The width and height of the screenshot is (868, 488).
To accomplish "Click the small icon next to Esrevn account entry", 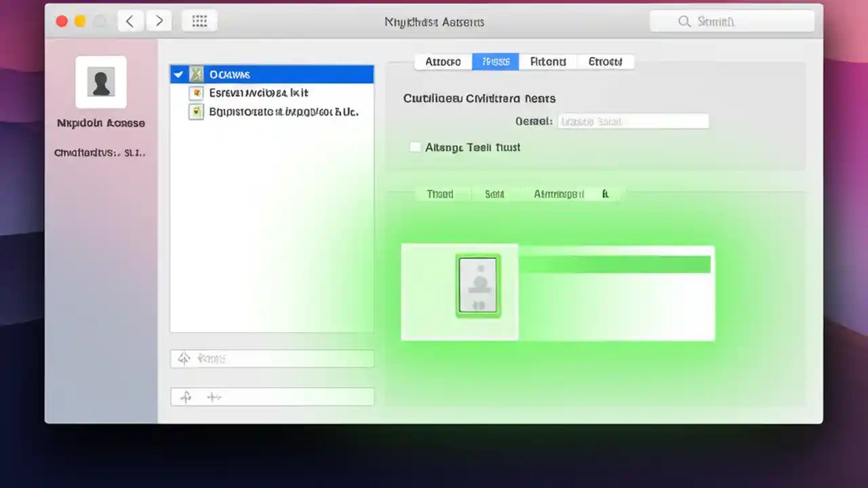I will [x=196, y=93].
